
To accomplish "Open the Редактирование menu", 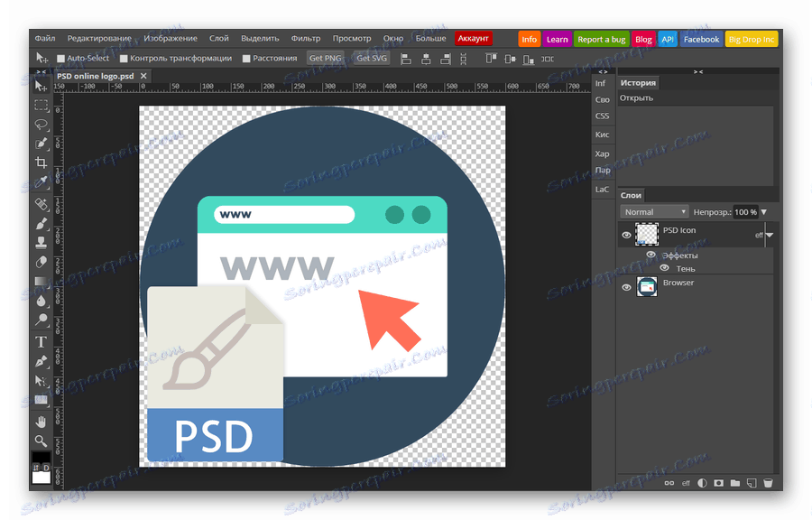I will coord(99,38).
